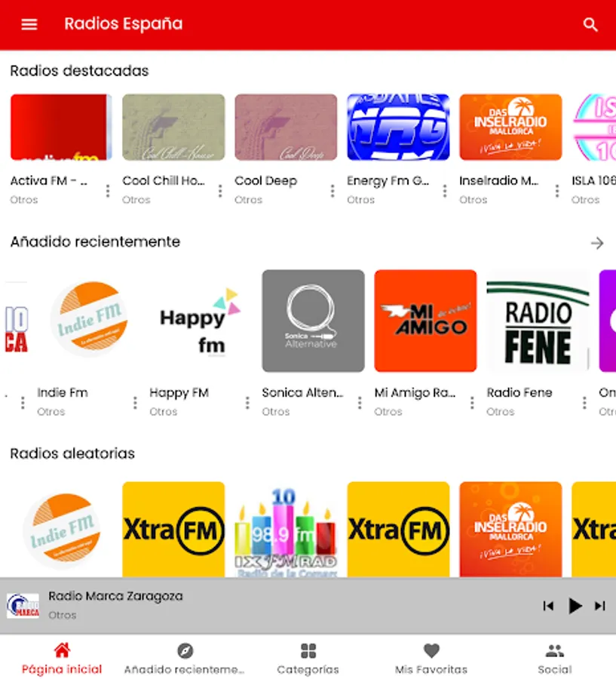The height and width of the screenshot is (679, 616).
Task: Switch to Social tab
Action: point(554,658)
